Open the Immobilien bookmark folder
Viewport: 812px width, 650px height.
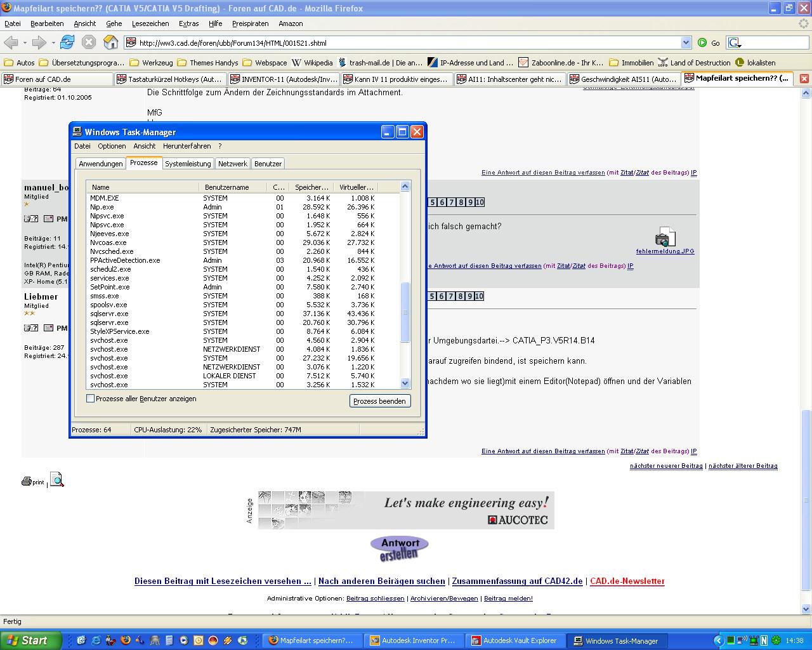[x=631, y=62]
